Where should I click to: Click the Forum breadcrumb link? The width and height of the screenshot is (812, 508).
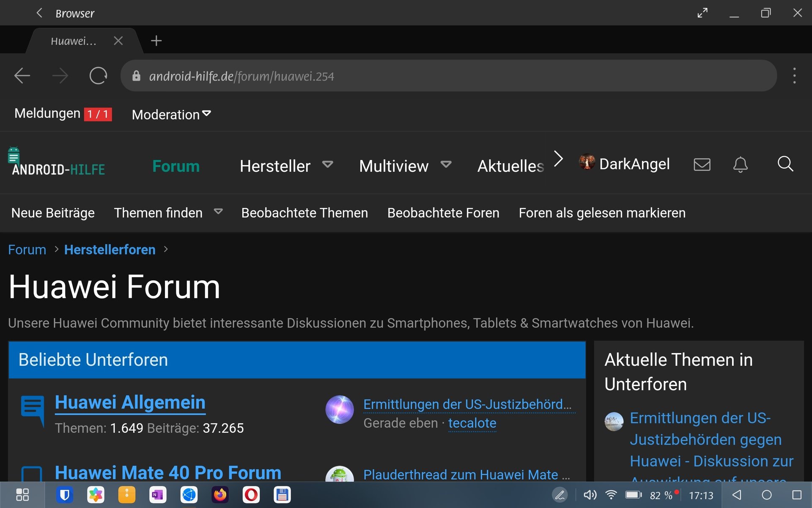pos(27,250)
